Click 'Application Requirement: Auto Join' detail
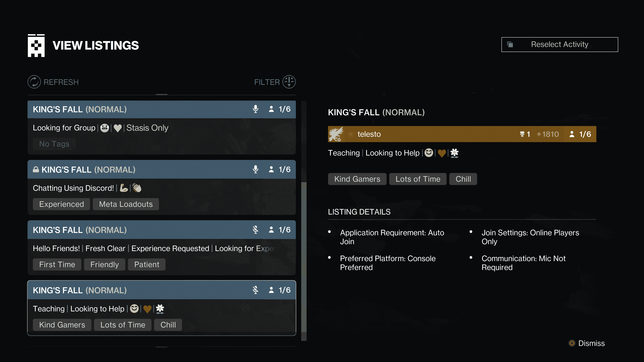Screen dimensions: 644x362 tap(392, 237)
